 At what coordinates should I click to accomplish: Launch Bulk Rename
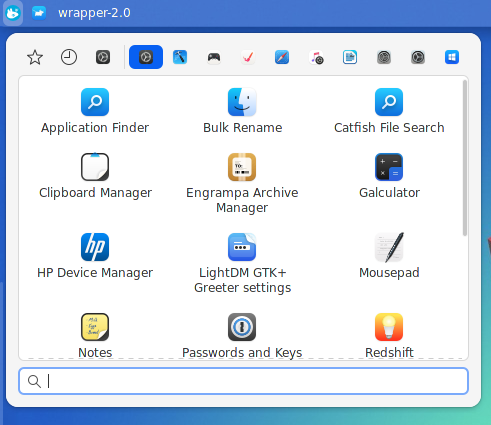[x=242, y=111]
